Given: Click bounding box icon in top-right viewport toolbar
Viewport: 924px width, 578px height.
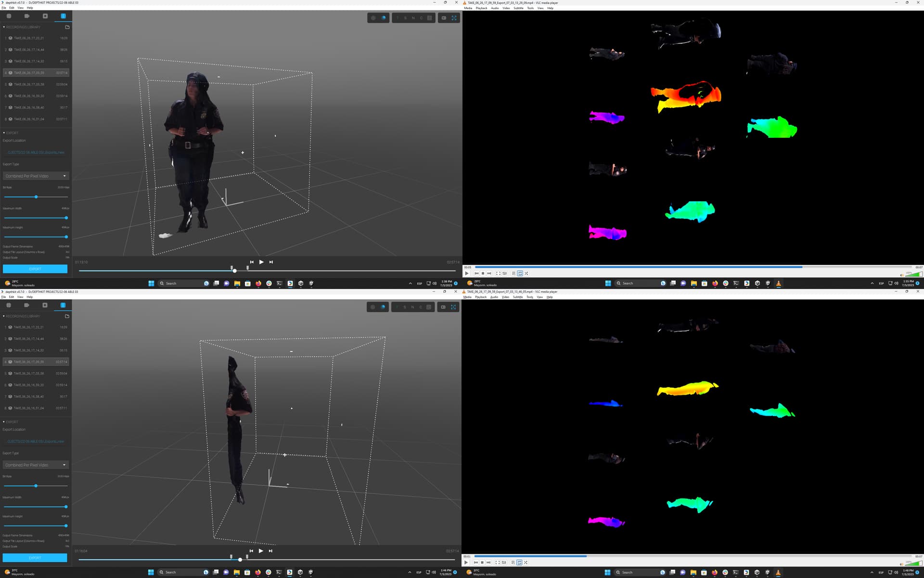Looking at the screenshot, I should pyautogui.click(x=454, y=18).
